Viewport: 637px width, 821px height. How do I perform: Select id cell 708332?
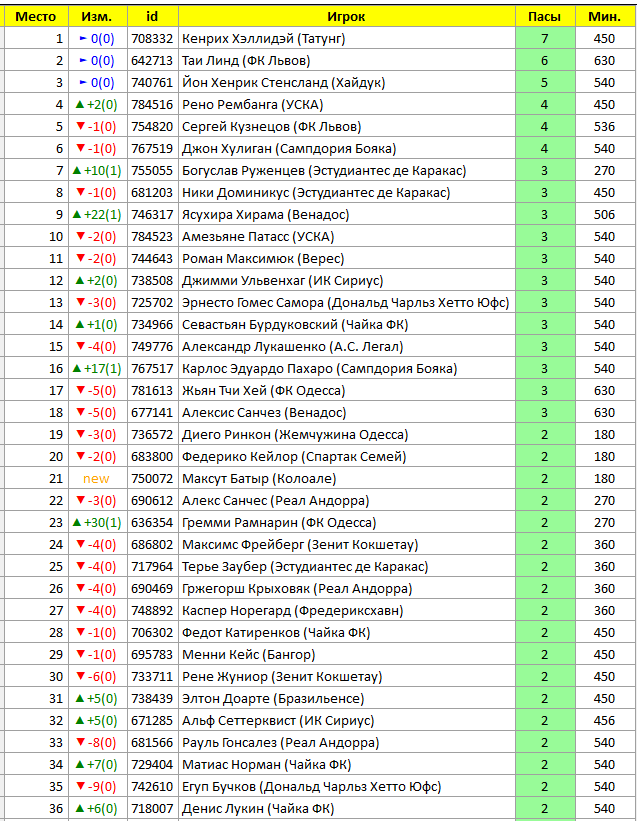(x=152, y=39)
